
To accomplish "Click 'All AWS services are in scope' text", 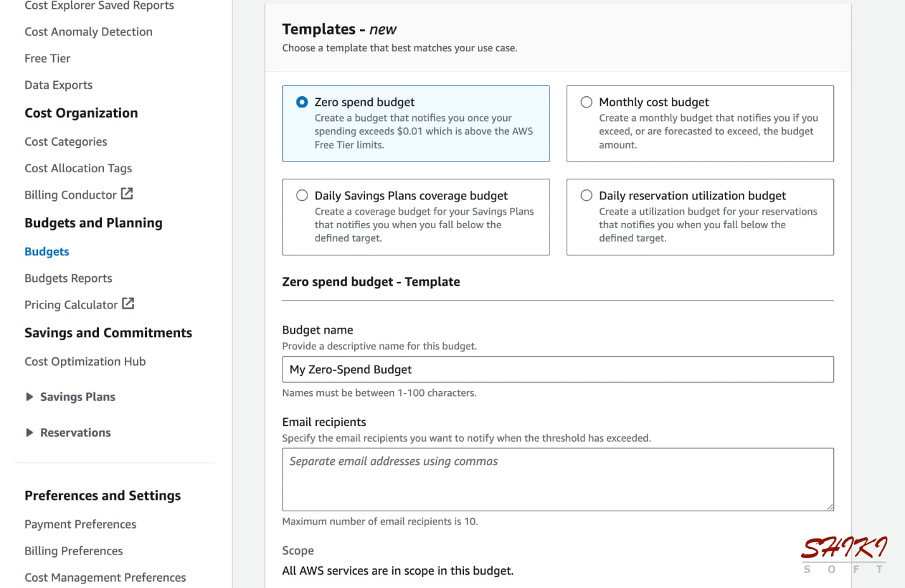I will tap(398, 571).
